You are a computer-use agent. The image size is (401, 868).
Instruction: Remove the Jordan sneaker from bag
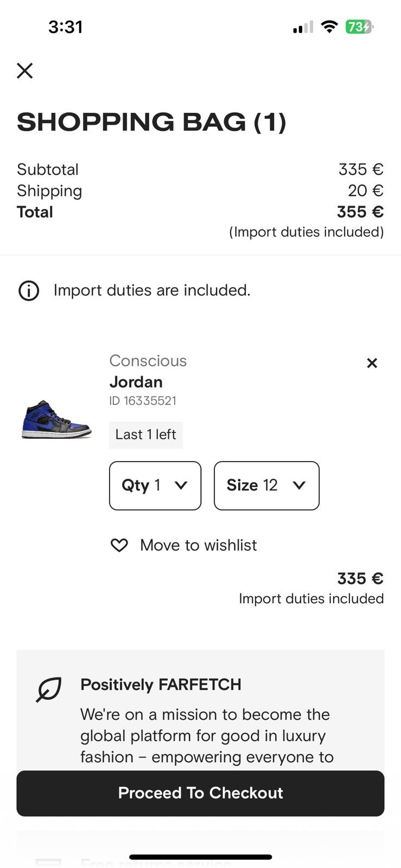(x=372, y=363)
